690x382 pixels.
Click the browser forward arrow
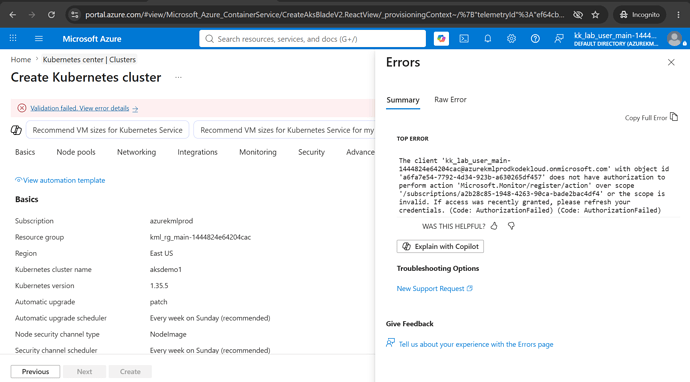coord(32,15)
